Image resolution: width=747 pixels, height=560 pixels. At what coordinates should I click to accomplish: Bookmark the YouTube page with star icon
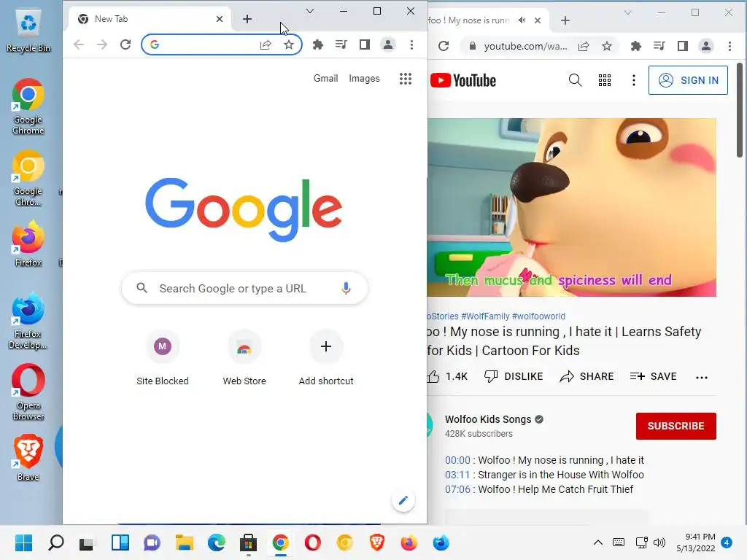click(x=606, y=46)
